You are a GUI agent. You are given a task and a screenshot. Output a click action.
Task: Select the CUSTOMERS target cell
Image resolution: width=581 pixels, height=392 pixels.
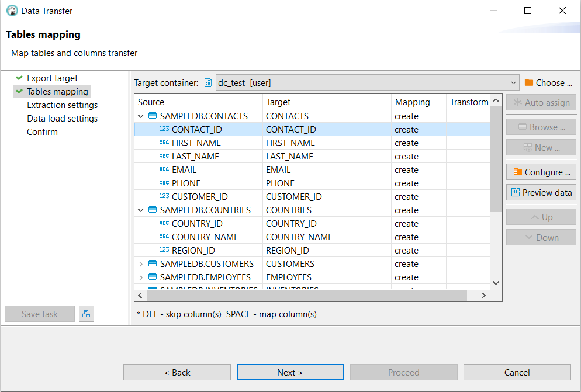point(327,264)
